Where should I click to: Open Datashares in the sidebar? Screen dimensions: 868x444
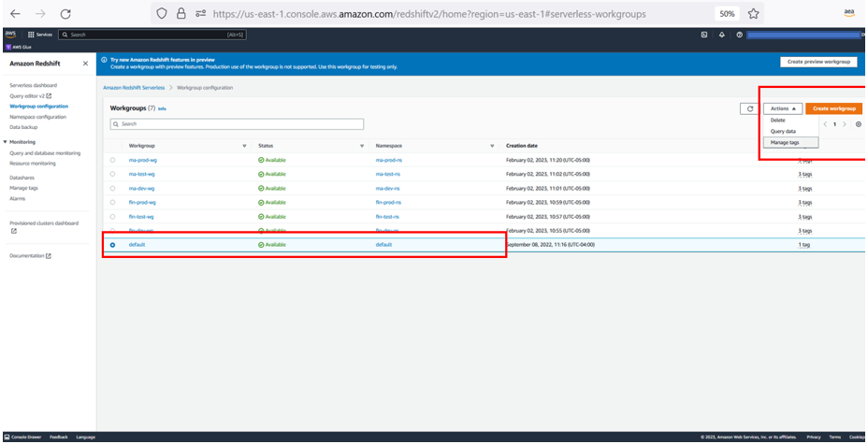(21, 178)
